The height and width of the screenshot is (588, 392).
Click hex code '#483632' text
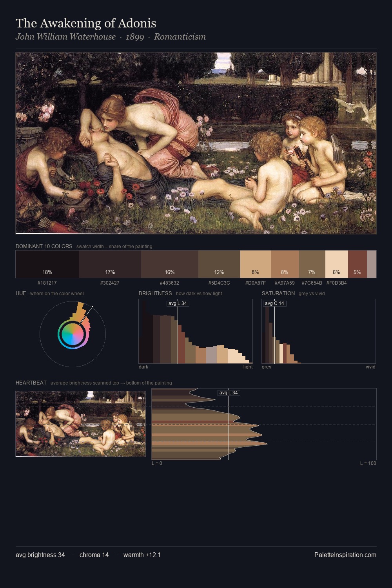click(x=169, y=283)
